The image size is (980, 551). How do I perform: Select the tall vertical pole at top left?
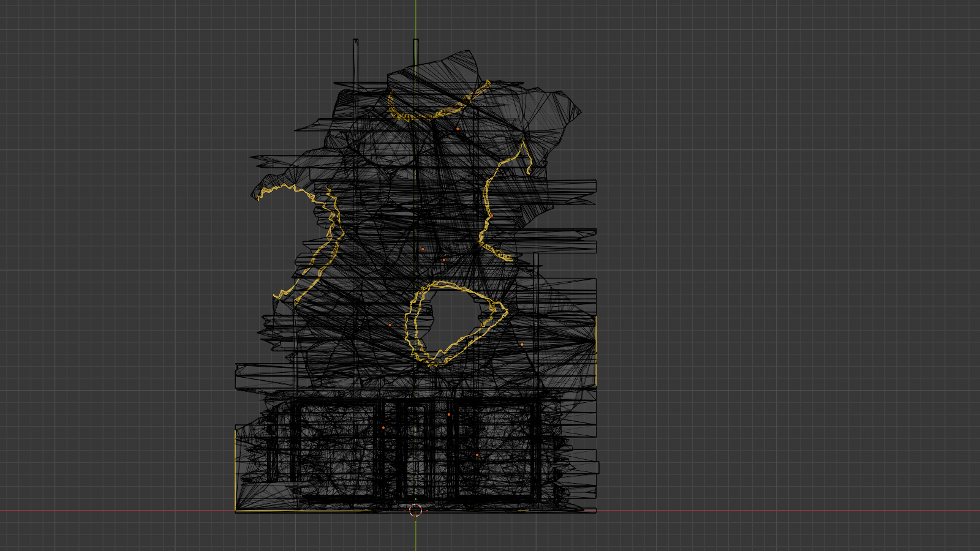pos(355,61)
